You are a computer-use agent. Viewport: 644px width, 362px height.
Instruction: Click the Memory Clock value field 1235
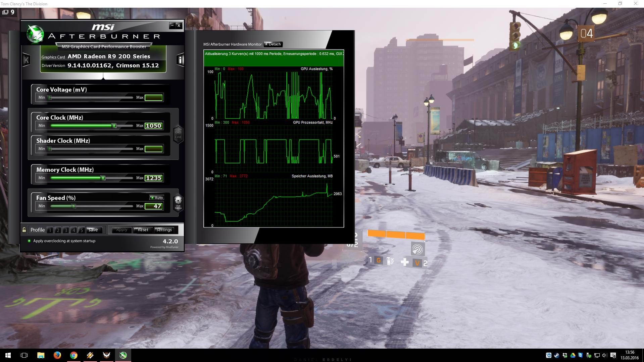point(154,178)
